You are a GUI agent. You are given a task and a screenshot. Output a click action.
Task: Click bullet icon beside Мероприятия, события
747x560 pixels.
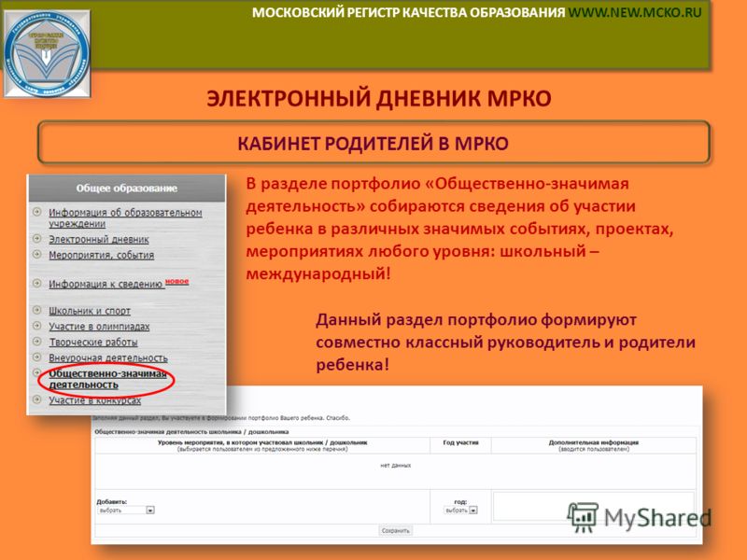[x=36, y=254]
